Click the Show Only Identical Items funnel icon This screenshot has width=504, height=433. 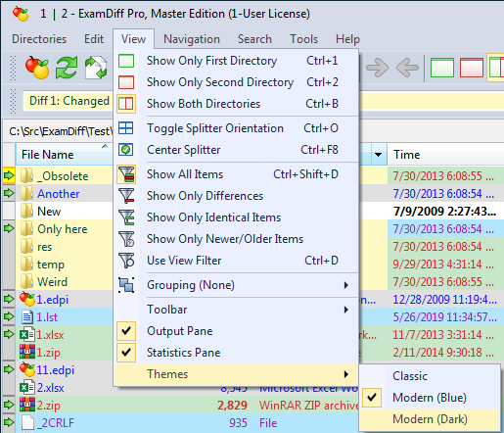coord(126,217)
